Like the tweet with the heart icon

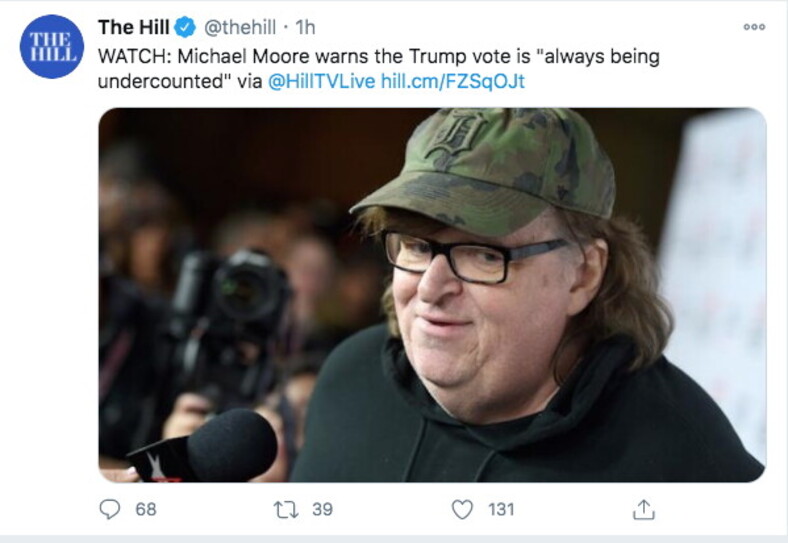(x=462, y=510)
